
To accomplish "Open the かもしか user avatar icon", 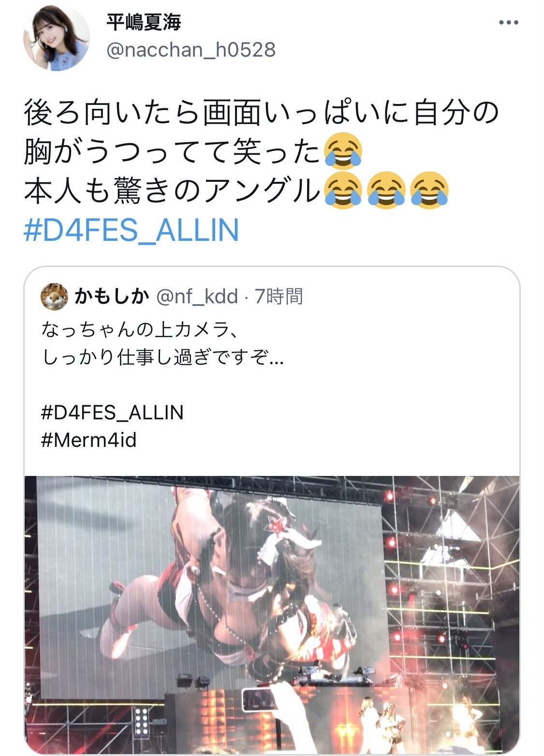I will (x=54, y=296).
